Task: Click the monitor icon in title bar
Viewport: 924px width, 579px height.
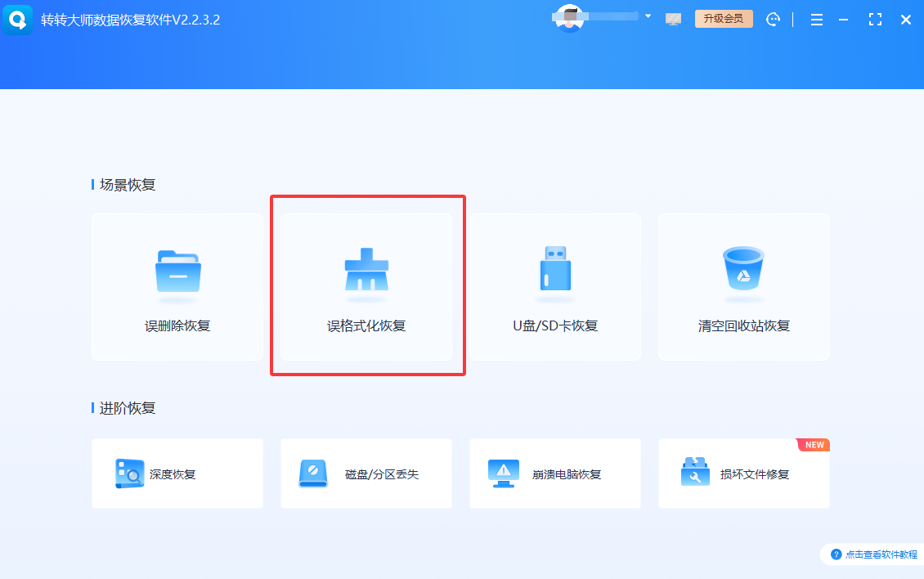Action: [673, 20]
